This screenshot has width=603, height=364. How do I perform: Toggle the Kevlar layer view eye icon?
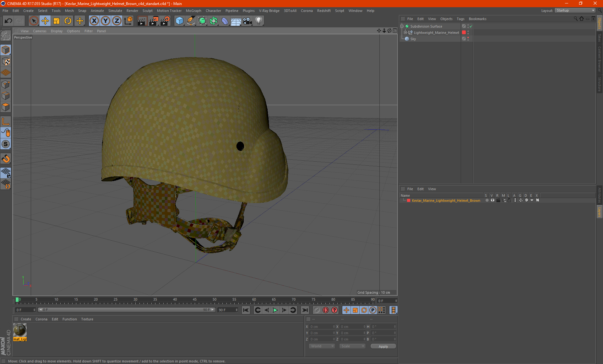point(492,201)
